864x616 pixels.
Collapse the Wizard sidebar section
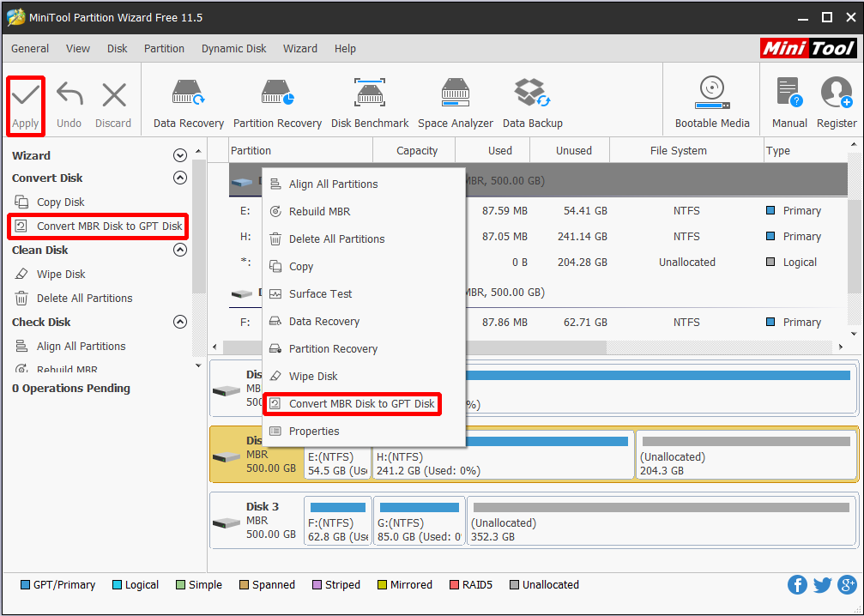179,156
